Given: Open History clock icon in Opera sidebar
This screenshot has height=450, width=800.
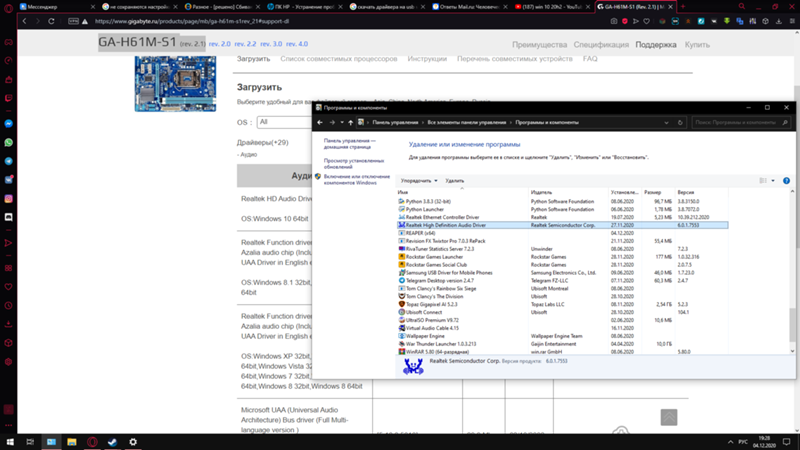Looking at the screenshot, I should pos(9,306).
